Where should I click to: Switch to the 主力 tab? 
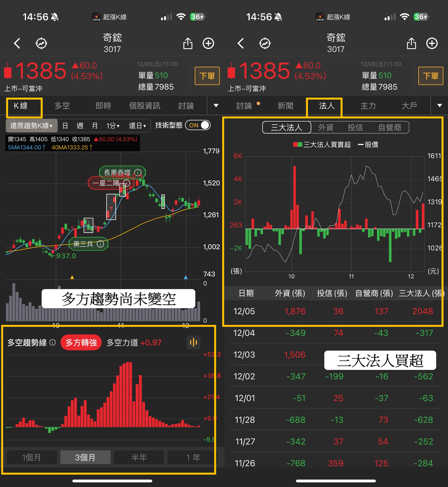point(368,106)
